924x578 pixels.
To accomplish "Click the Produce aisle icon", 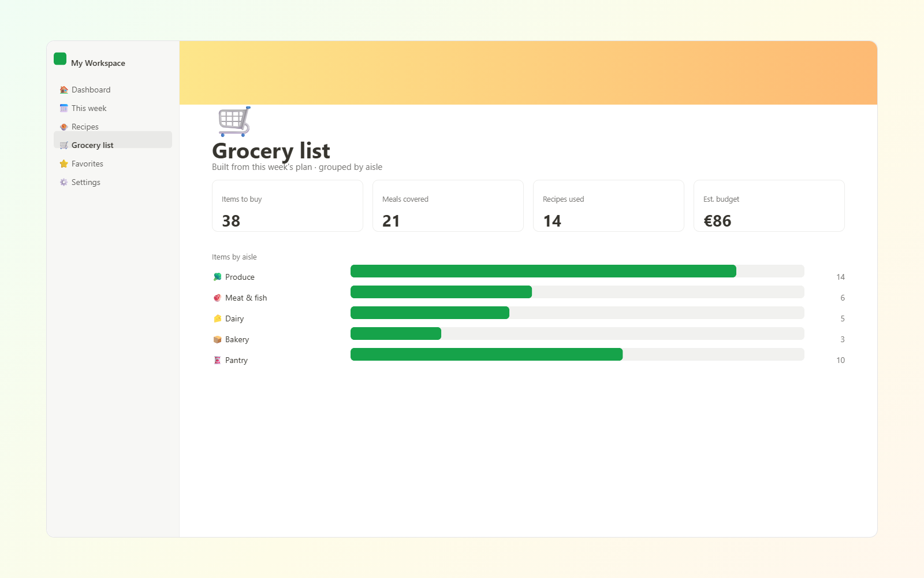I will pos(217,277).
